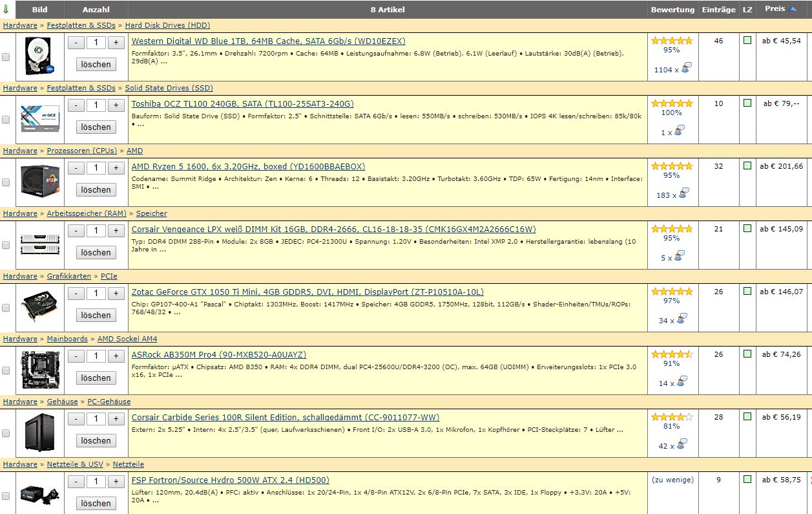Click star rating of WD Blue 1TB

tap(672, 41)
